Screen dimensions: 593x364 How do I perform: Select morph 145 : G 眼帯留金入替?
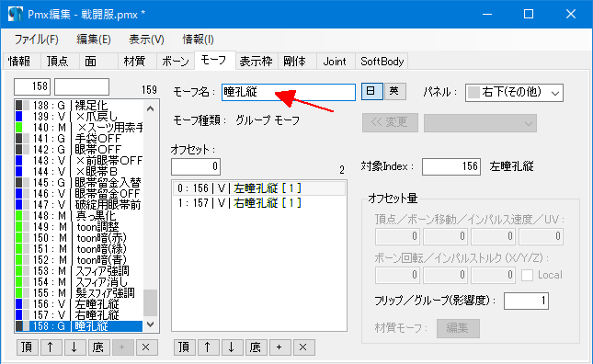79,183
